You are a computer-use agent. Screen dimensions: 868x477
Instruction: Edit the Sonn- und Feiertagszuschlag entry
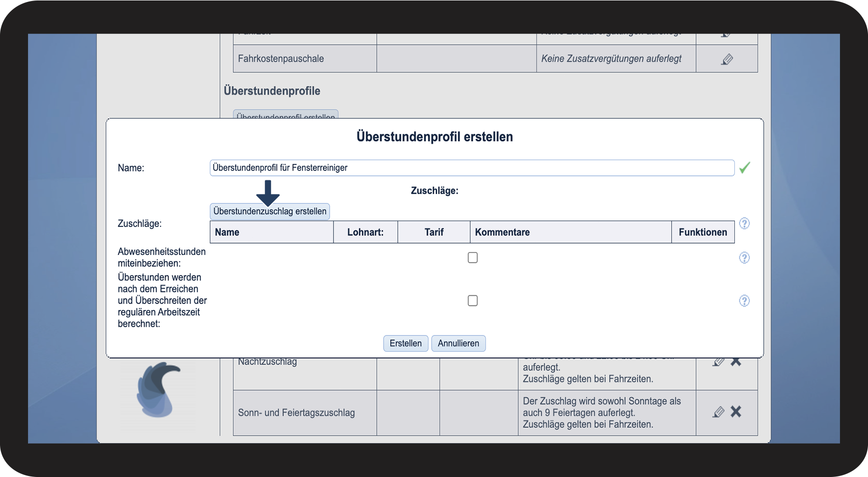[x=719, y=412]
